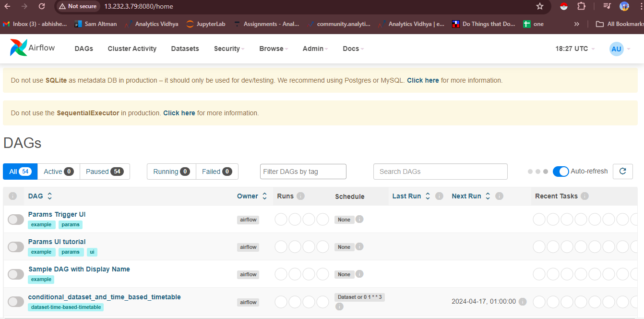Refresh the DAG list with the reload button
The height and width of the screenshot is (319, 644).
[623, 172]
